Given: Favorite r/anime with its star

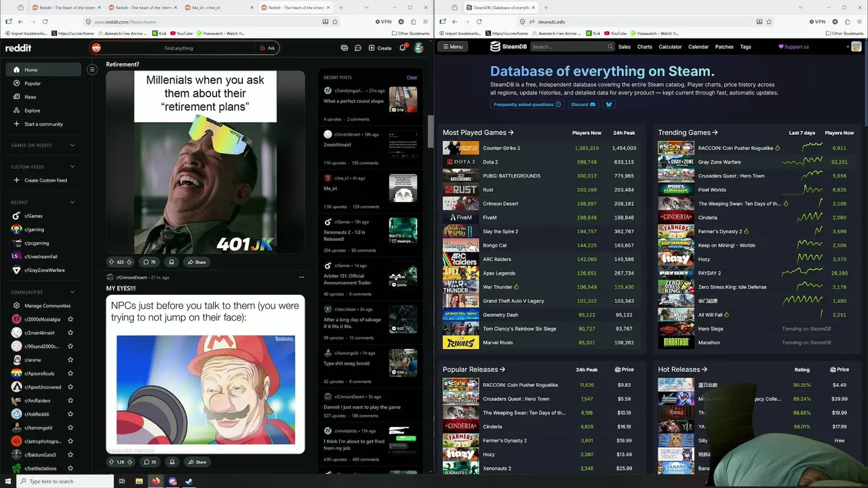Looking at the screenshot, I should pyautogui.click(x=71, y=360).
